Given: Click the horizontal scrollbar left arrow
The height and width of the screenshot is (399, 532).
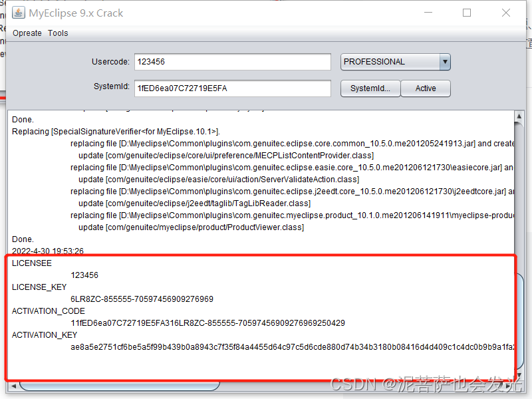Looking at the screenshot, I should [x=13, y=386].
